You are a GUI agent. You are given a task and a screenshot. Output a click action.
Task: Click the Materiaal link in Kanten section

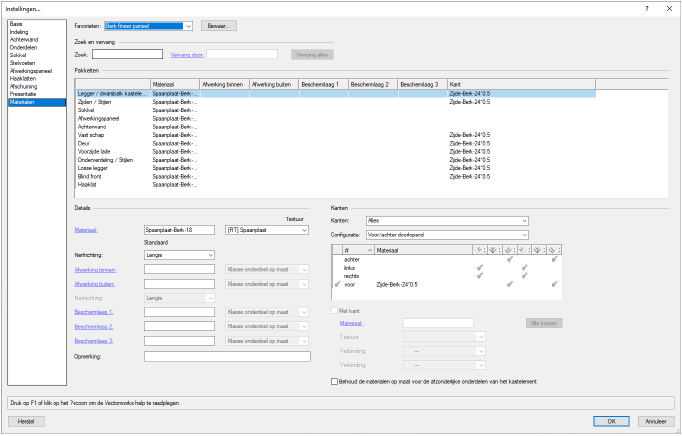coord(351,323)
